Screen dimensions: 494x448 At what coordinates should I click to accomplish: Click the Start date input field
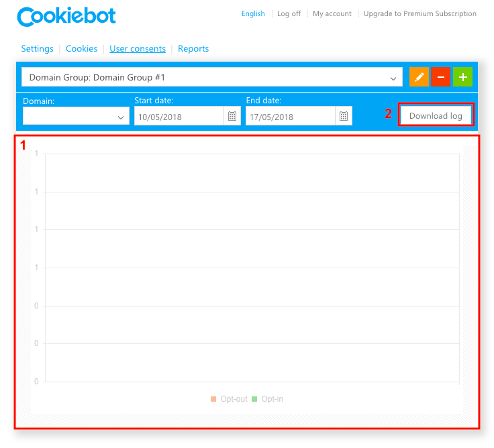coord(179,116)
